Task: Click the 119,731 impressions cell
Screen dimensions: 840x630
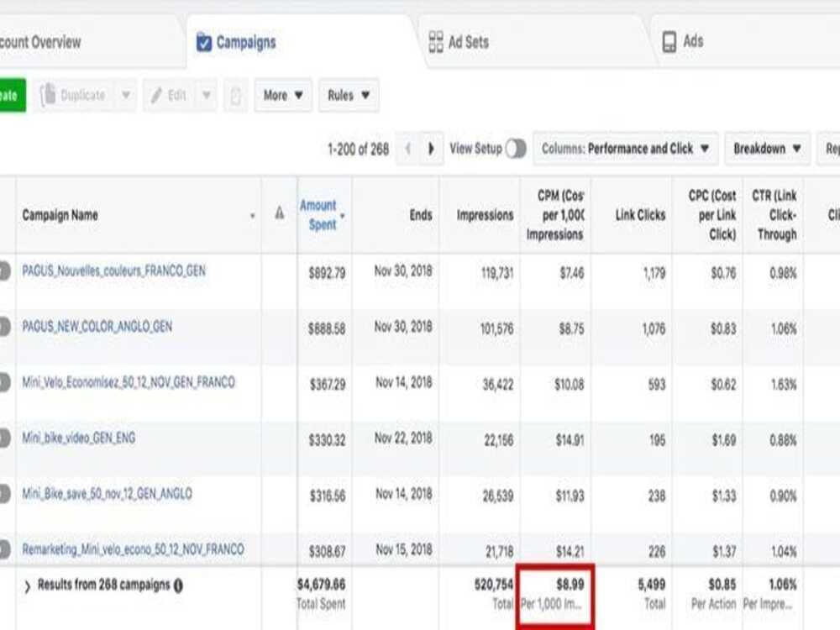Action: click(497, 274)
